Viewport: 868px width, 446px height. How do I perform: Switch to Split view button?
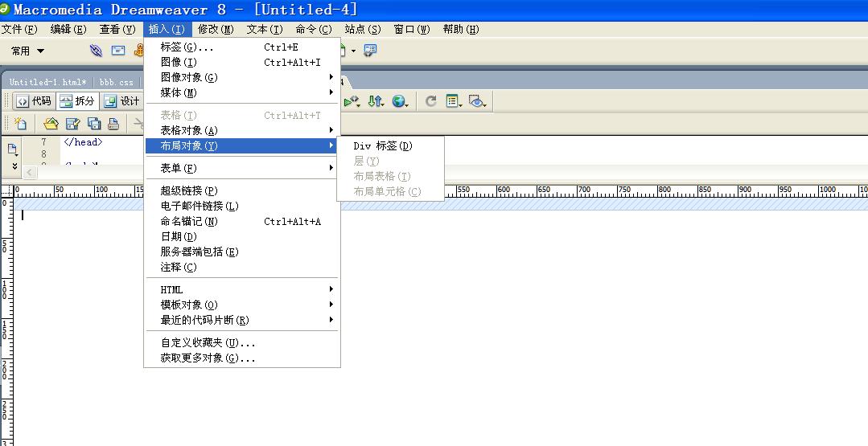tap(77, 101)
